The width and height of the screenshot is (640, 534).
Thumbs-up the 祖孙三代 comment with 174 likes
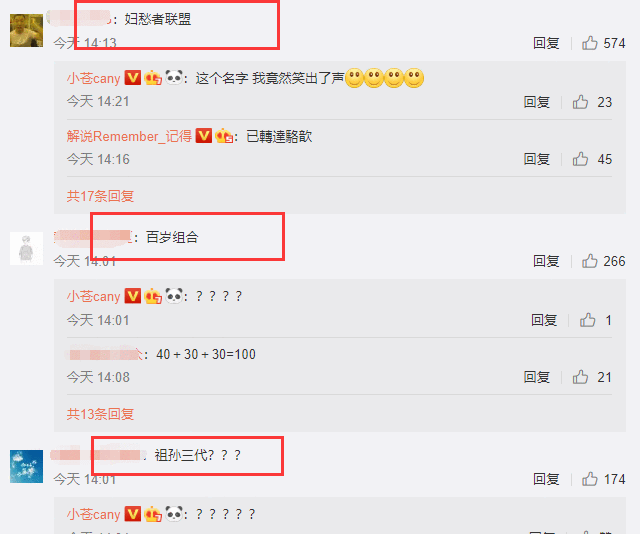coord(589,479)
